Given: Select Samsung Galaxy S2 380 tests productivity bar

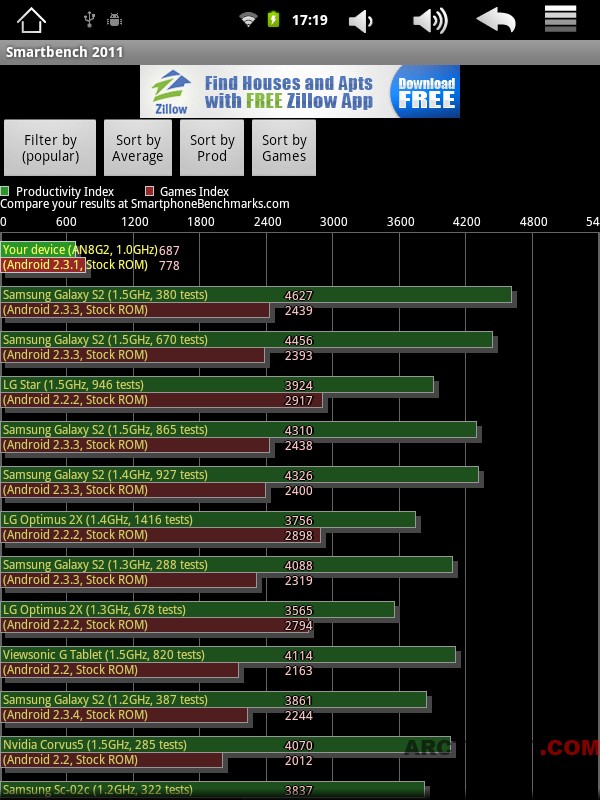Looking at the screenshot, I should pos(256,295).
